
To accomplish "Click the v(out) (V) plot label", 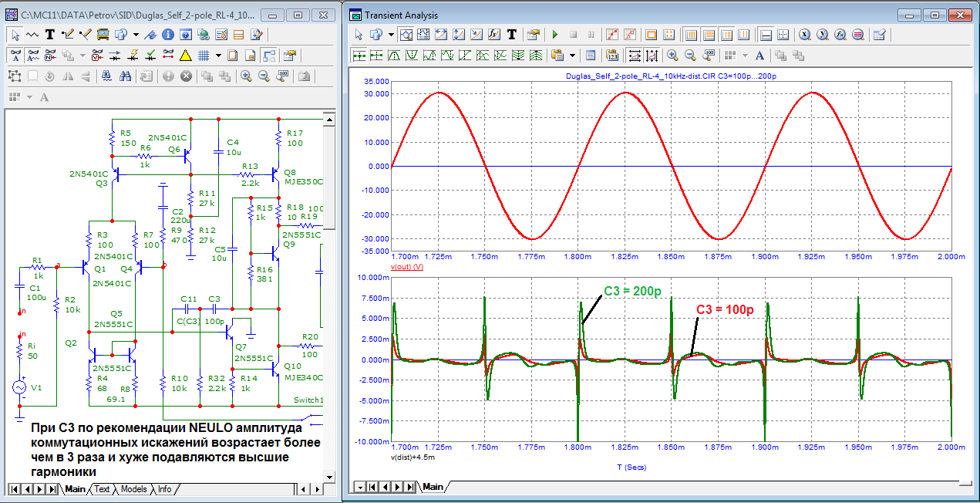I will coord(407,266).
